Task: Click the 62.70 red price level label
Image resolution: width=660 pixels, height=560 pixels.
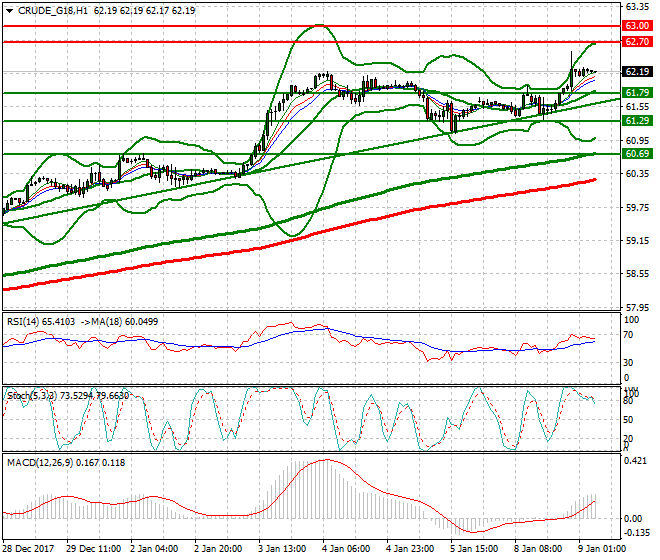Action: 637,42
